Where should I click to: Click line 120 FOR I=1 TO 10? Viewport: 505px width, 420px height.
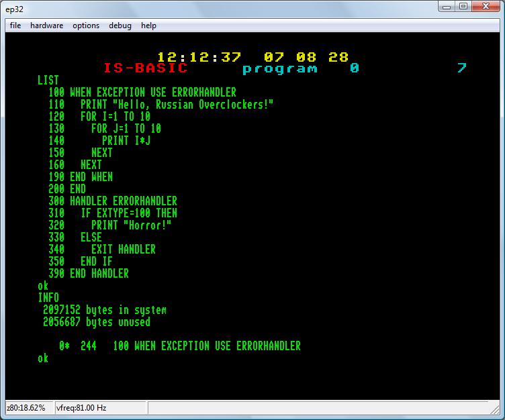click(x=99, y=117)
